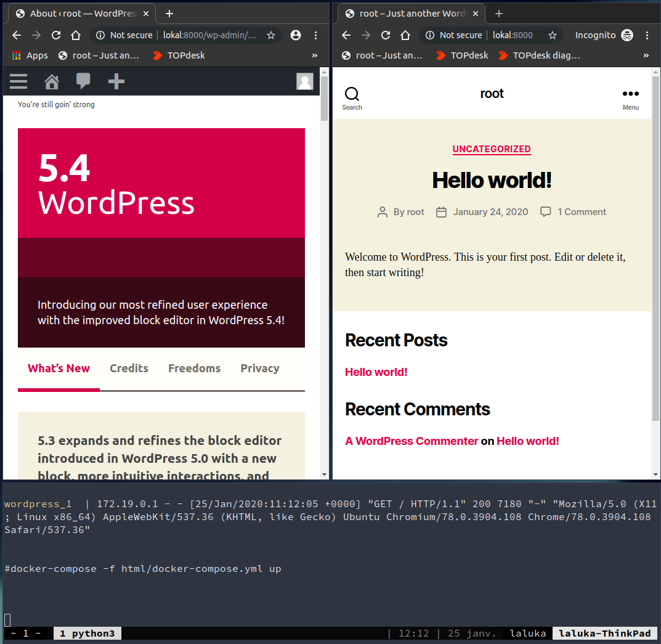Open a new tab in the incognito window
This screenshot has height=644, width=661.
499,14
